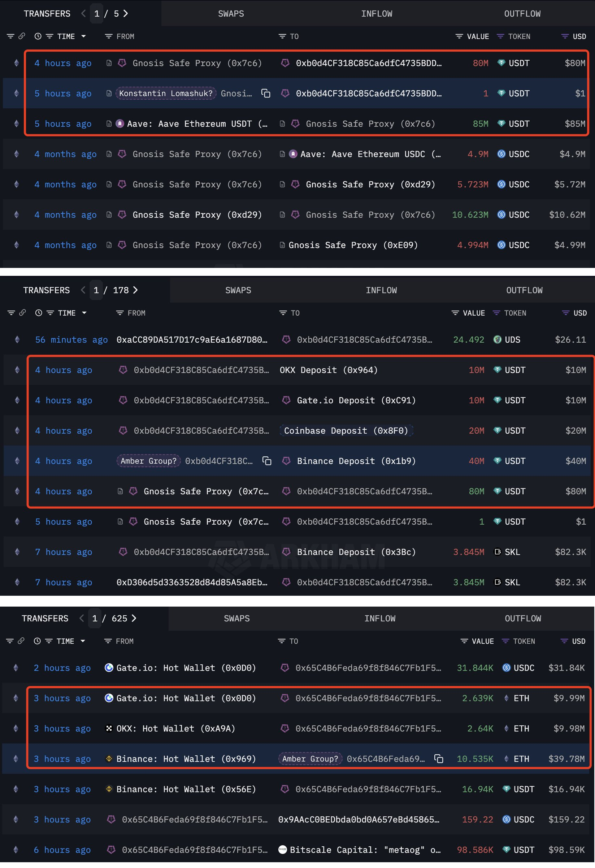Click the clock icon in the 178-page panel header
Image resolution: width=595 pixels, height=868 pixels.
[39, 313]
